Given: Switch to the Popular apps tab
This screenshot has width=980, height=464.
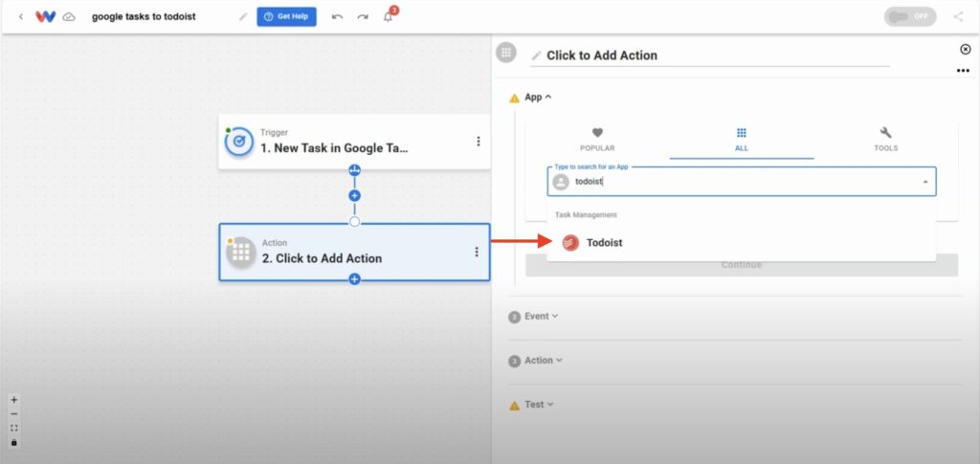Looking at the screenshot, I should tap(597, 140).
